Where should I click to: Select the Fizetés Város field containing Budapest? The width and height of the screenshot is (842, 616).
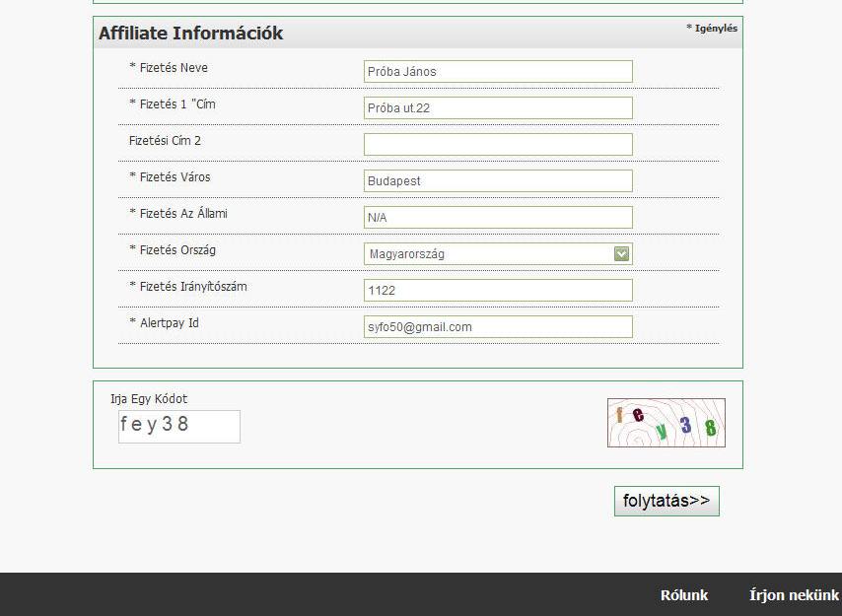[x=498, y=180]
